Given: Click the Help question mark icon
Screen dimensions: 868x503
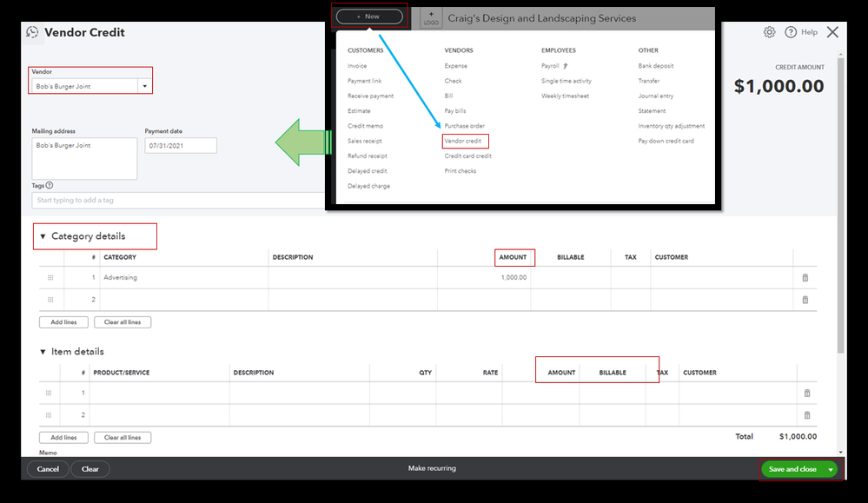Looking at the screenshot, I should [791, 32].
